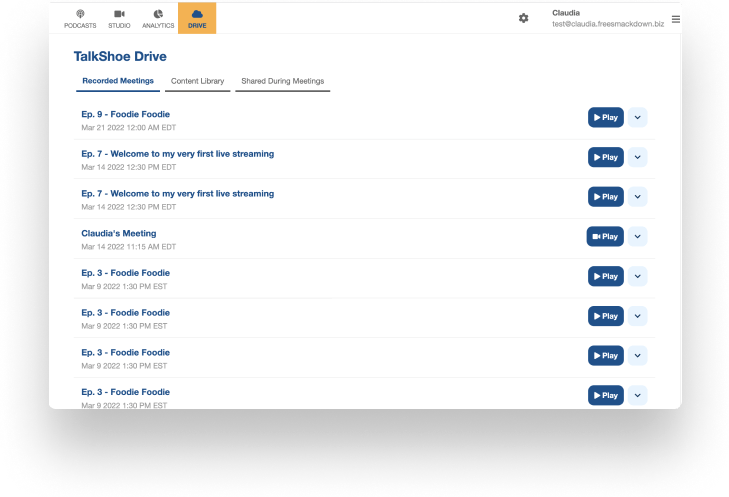Expand options for the first Ep. 3 row
This screenshot has width=729, height=497.
(x=637, y=276)
